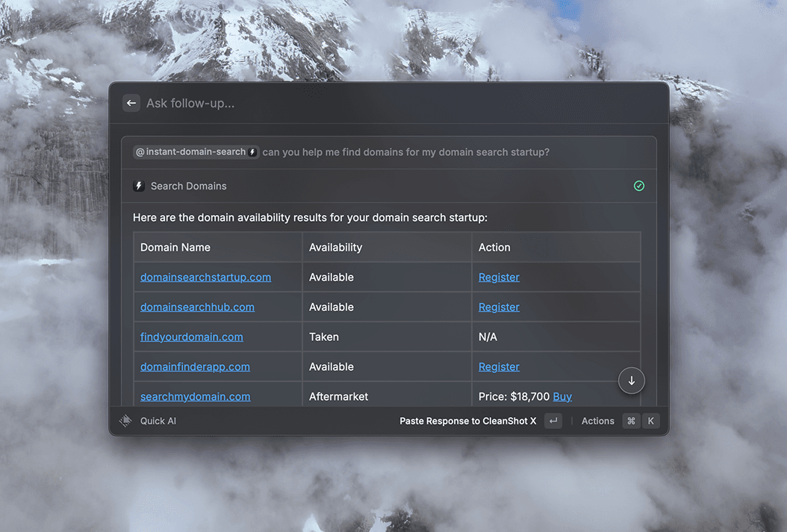Click the searchmydomain.com domain link
787x532 pixels.
tap(195, 396)
